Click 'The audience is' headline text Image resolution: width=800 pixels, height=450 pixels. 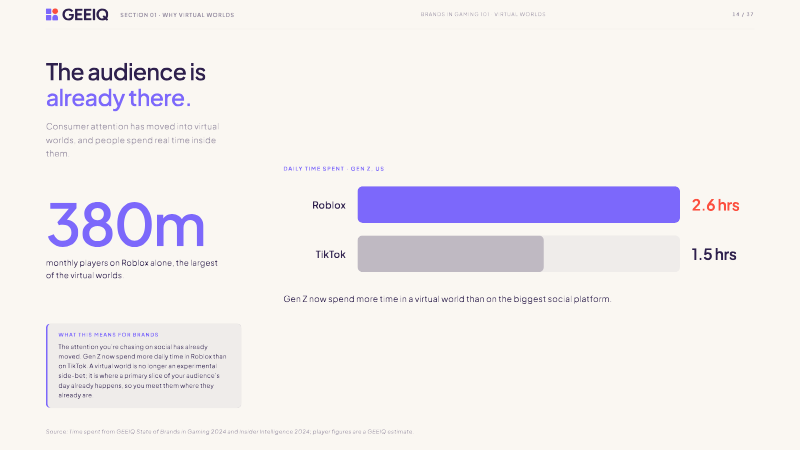pyautogui.click(x=126, y=72)
